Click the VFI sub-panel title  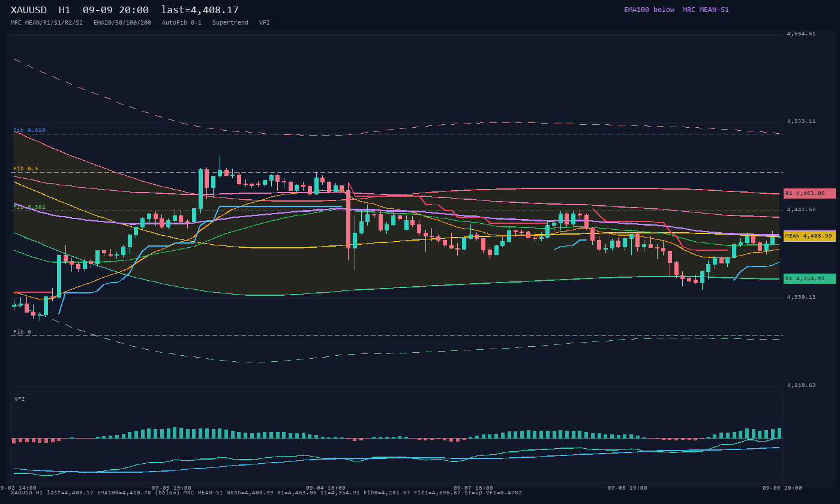(20, 399)
